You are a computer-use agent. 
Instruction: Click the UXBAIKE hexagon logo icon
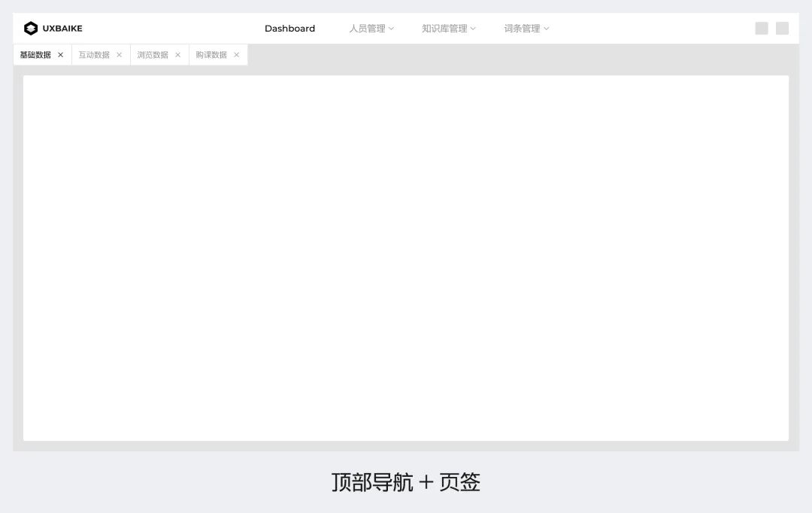click(30, 28)
